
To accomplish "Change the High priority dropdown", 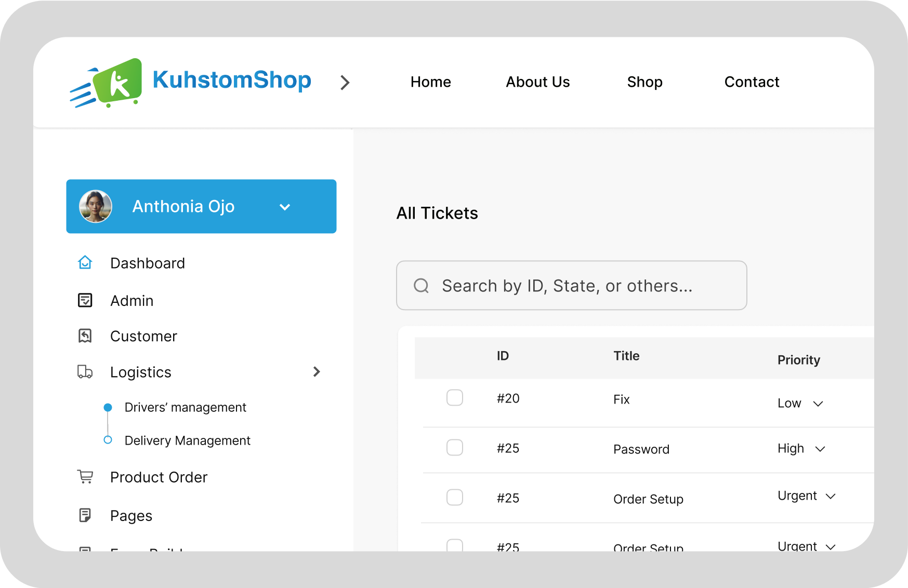I will pyautogui.click(x=802, y=449).
